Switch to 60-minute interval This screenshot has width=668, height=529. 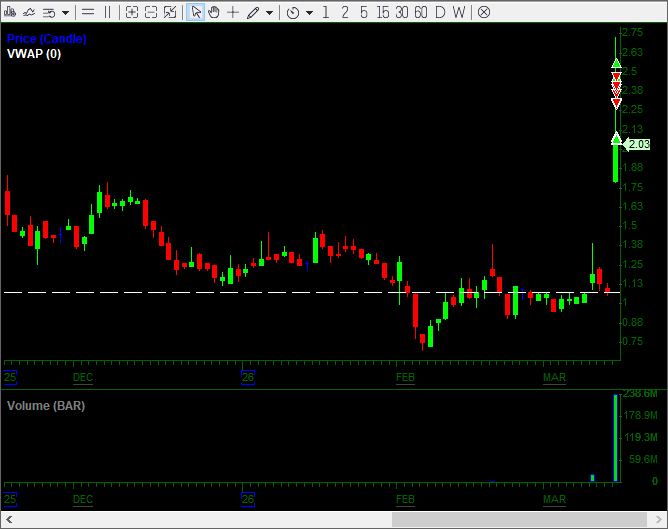coord(420,12)
